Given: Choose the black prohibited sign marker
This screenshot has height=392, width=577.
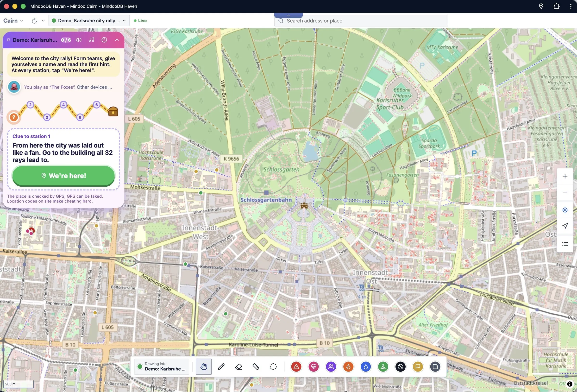Looking at the screenshot, I should tap(401, 367).
